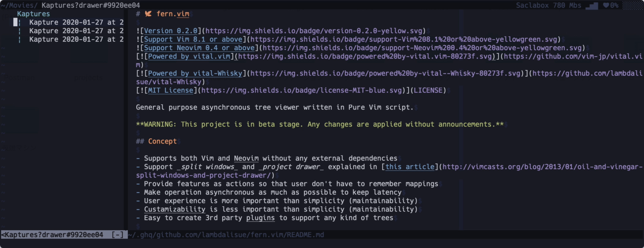Click the fern.vim bird icon in the heading

tap(148, 14)
